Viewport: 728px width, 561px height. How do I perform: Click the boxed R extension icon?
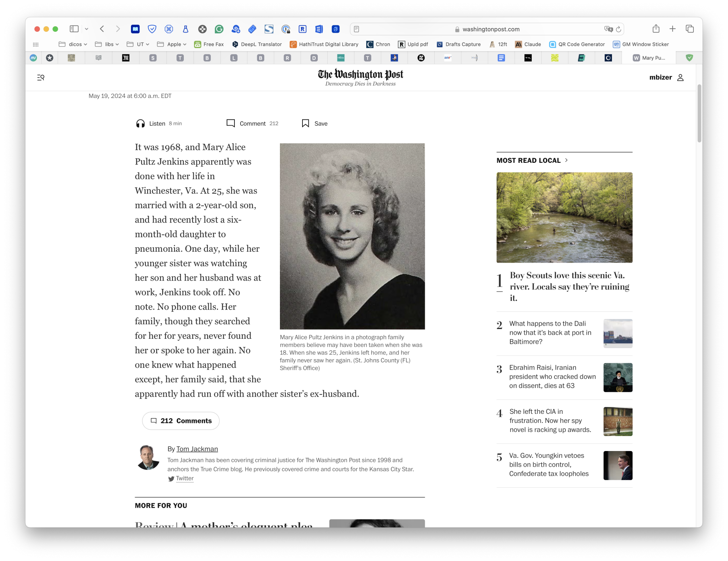click(302, 29)
